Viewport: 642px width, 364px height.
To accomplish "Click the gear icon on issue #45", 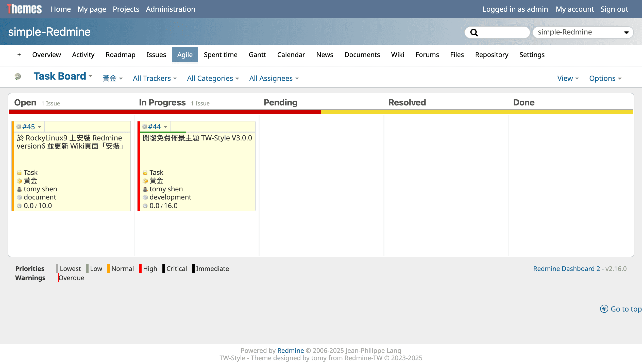I will tap(19, 126).
